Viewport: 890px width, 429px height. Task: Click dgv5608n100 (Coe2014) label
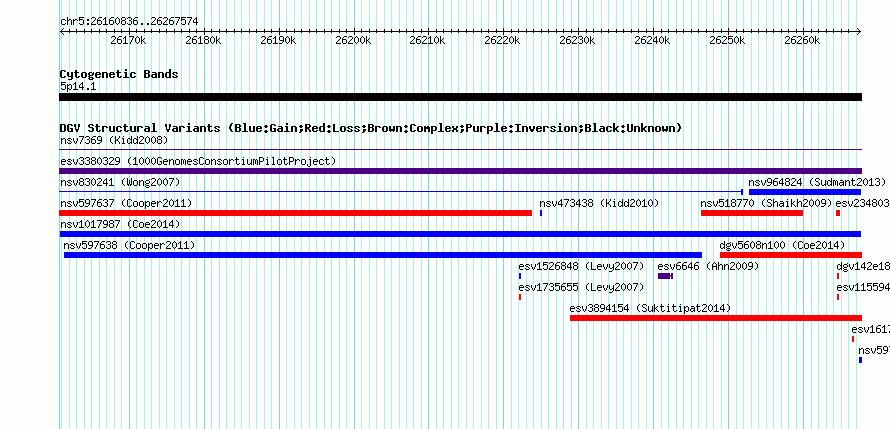[782, 245]
